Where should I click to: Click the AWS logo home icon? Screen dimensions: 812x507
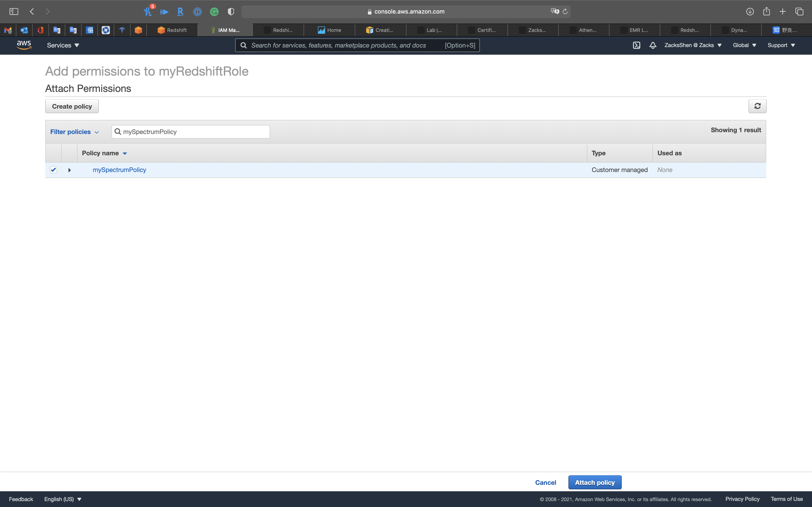point(24,45)
